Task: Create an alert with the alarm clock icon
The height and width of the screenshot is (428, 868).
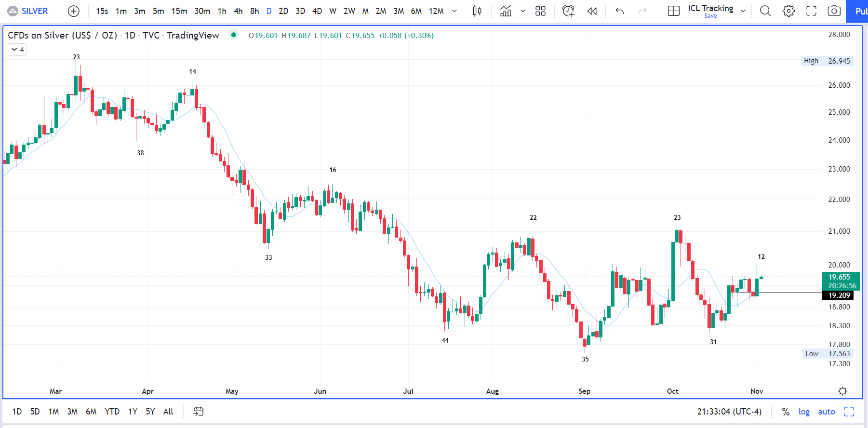Action: (568, 11)
